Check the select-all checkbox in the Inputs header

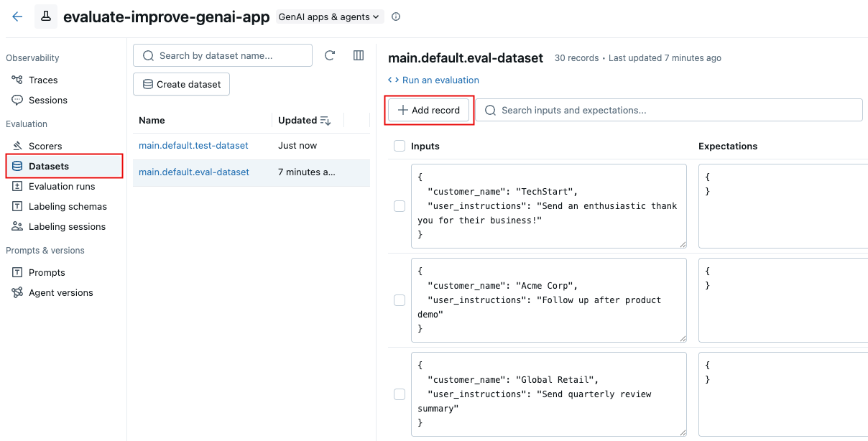click(400, 146)
